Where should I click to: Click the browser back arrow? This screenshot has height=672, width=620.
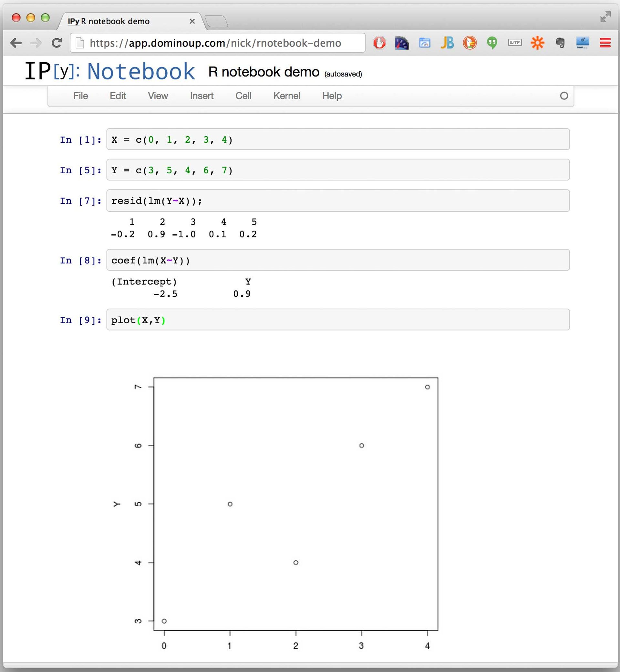pos(16,43)
